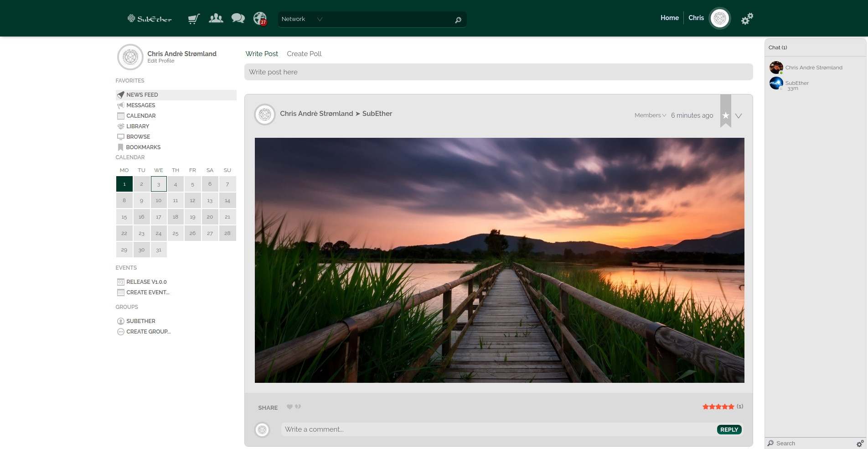Click Create Event link

(148, 292)
